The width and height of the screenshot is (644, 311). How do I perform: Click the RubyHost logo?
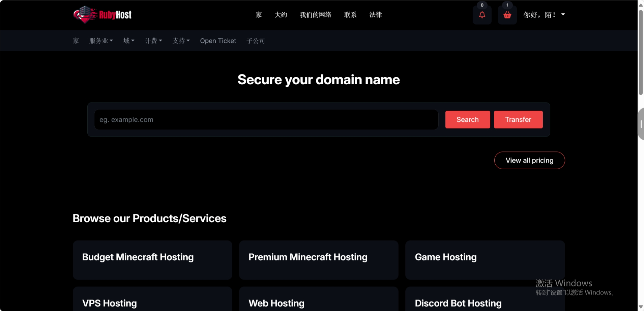pyautogui.click(x=101, y=15)
